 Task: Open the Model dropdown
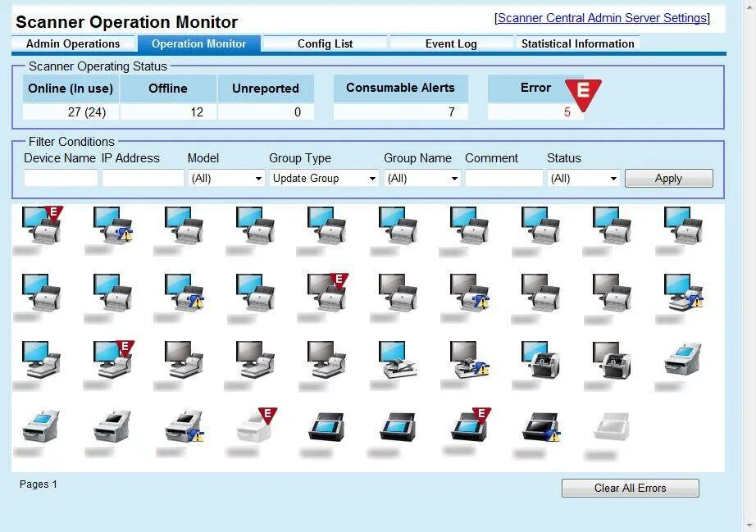point(226,179)
